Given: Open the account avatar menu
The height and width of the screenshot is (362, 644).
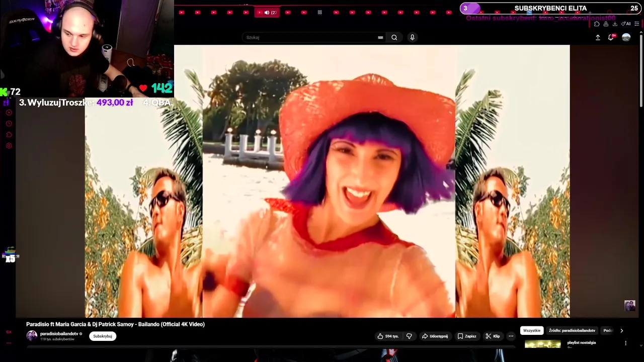Looking at the screenshot, I should [626, 37].
